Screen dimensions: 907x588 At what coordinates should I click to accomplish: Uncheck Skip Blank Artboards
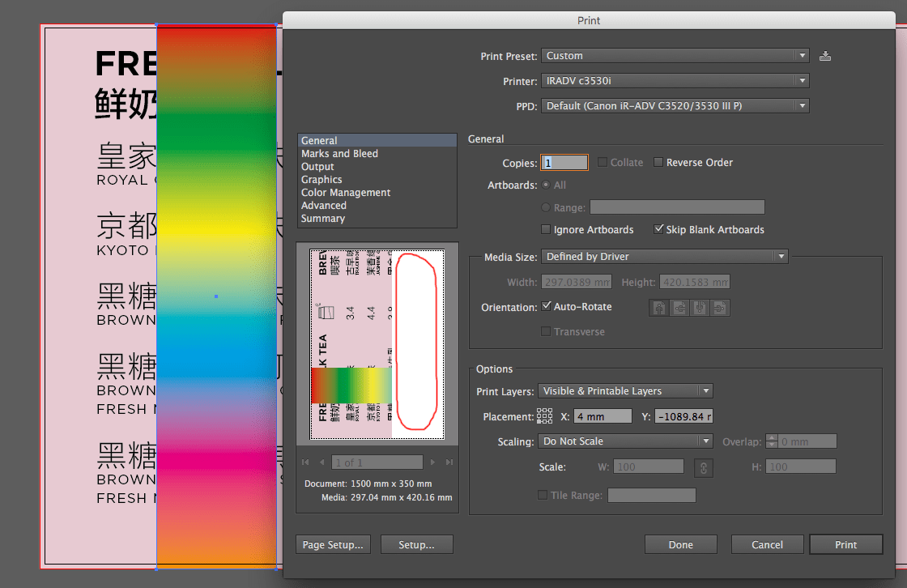pos(658,229)
